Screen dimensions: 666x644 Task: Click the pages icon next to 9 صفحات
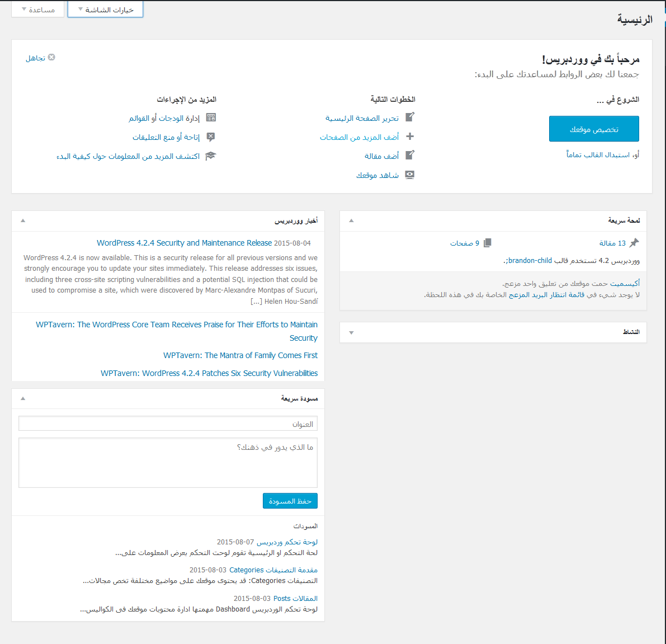tap(488, 243)
